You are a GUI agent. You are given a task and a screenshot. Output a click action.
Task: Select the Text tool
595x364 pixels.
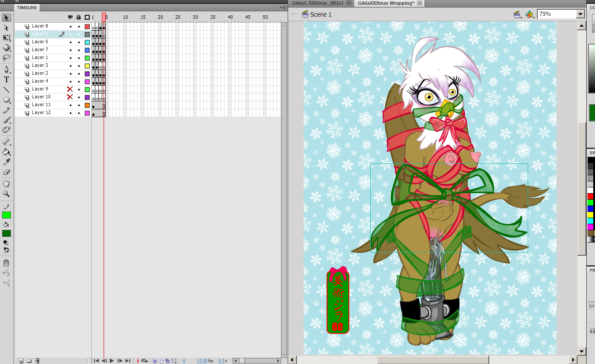[x=7, y=80]
